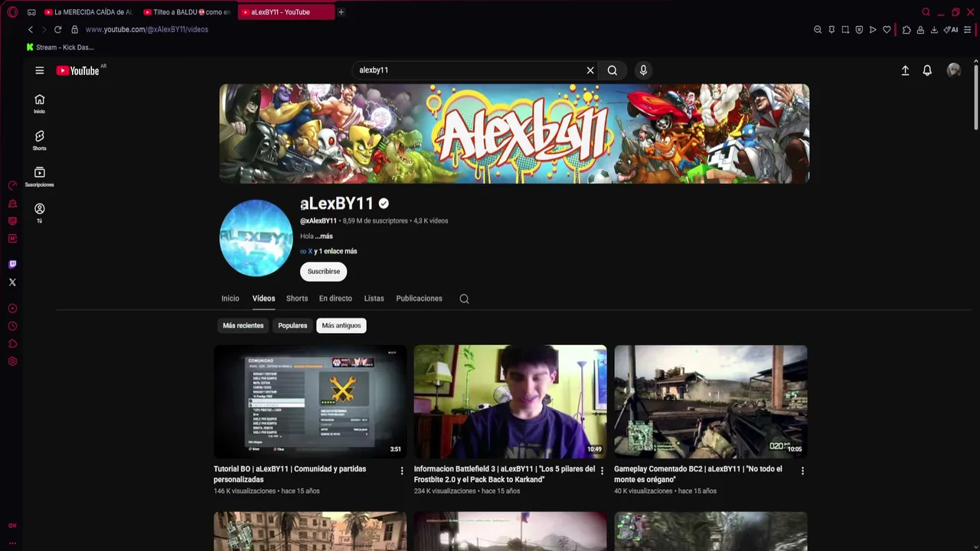Switch to the 'Tilteo a BALDU' tab
This screenshot has width=980, height=551.
point(188,12)
